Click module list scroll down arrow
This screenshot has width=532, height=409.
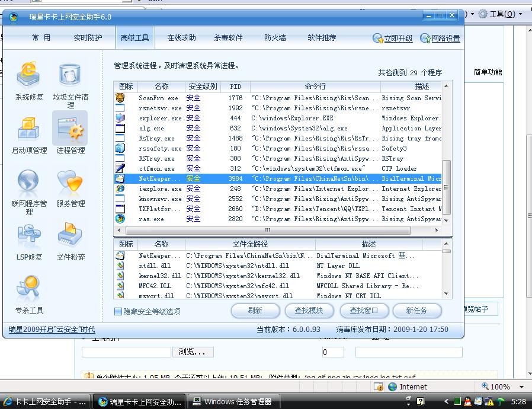click(447, 293)
